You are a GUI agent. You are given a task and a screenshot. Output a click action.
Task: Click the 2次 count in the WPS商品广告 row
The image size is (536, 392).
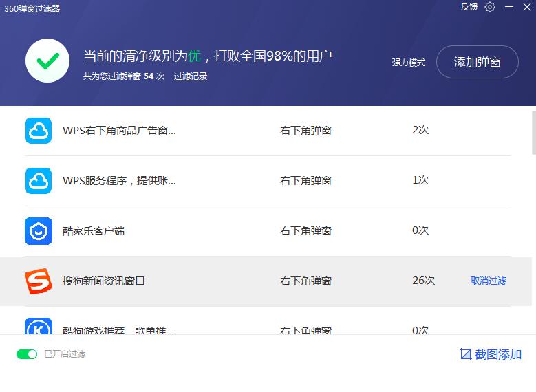click(420, 130)
